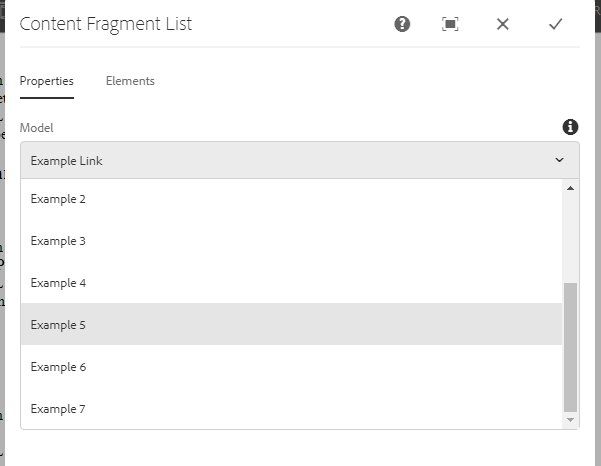
Task: Switch to the Elements tab
Action: point(130,81)
